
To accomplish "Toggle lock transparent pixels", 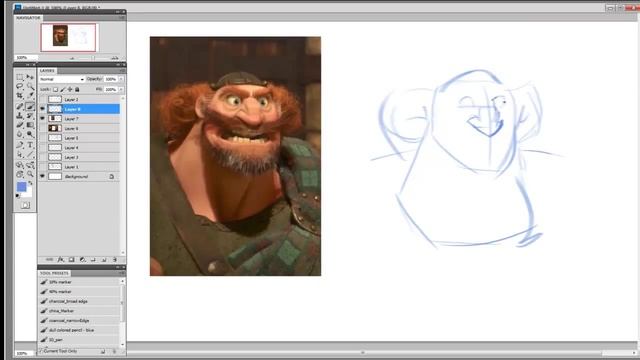I will 56,89.
